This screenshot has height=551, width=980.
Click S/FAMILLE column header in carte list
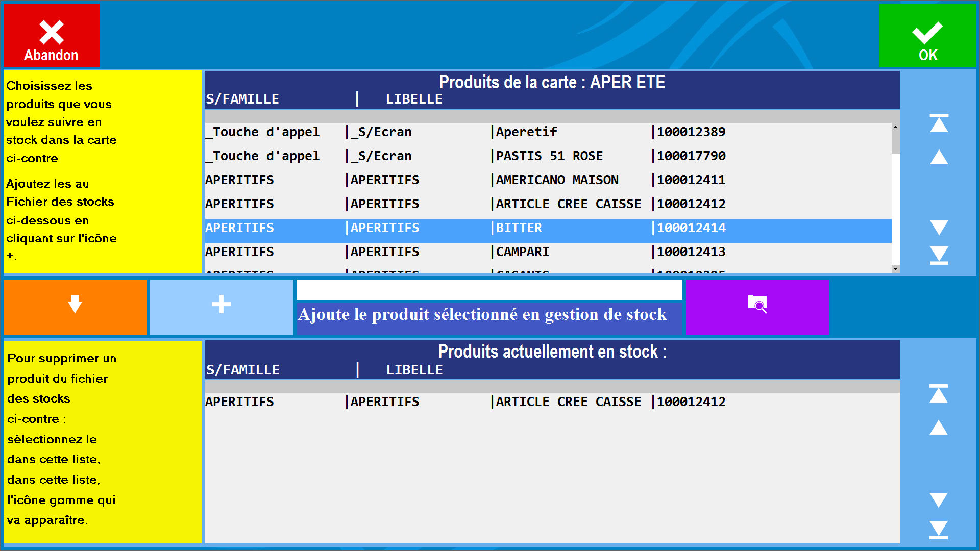click(242, 99)
